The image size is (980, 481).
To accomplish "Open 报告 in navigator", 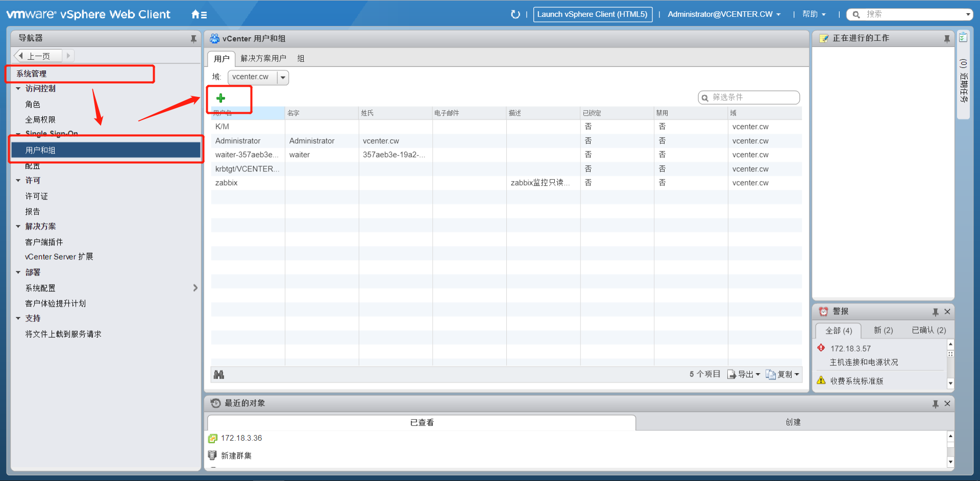I will pyautogui.click(x=33, y=212).
